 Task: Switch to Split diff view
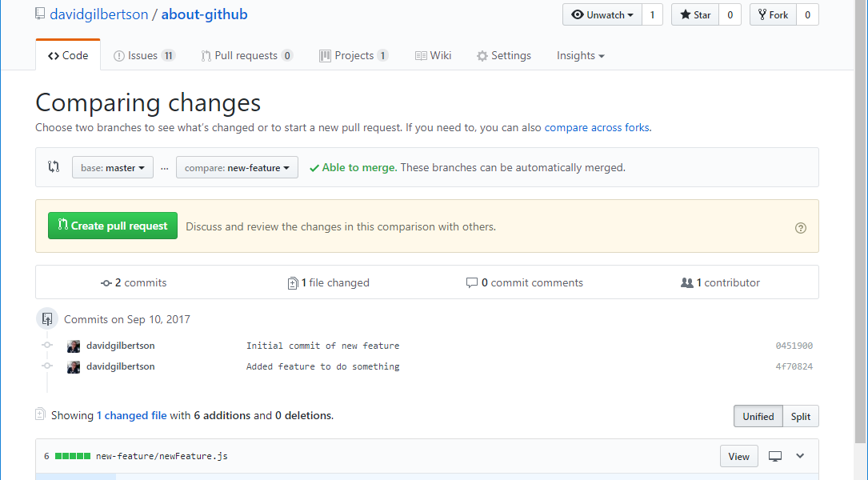tap(801, 416)
